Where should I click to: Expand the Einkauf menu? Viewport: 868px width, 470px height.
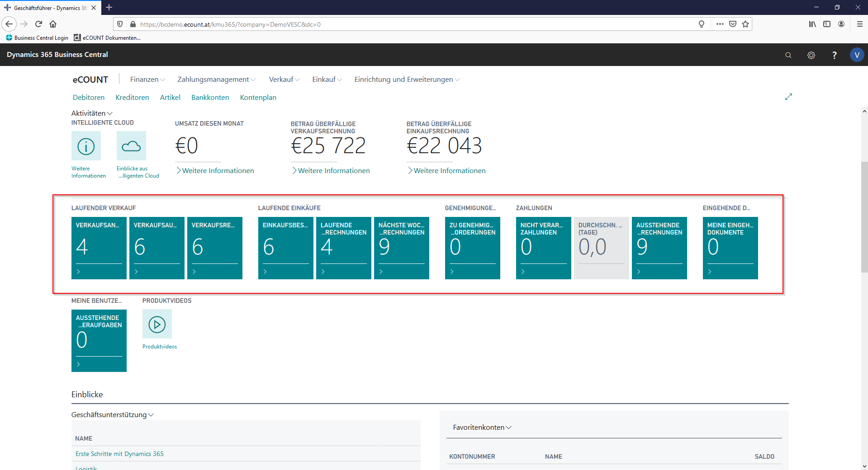click(327, 80)
